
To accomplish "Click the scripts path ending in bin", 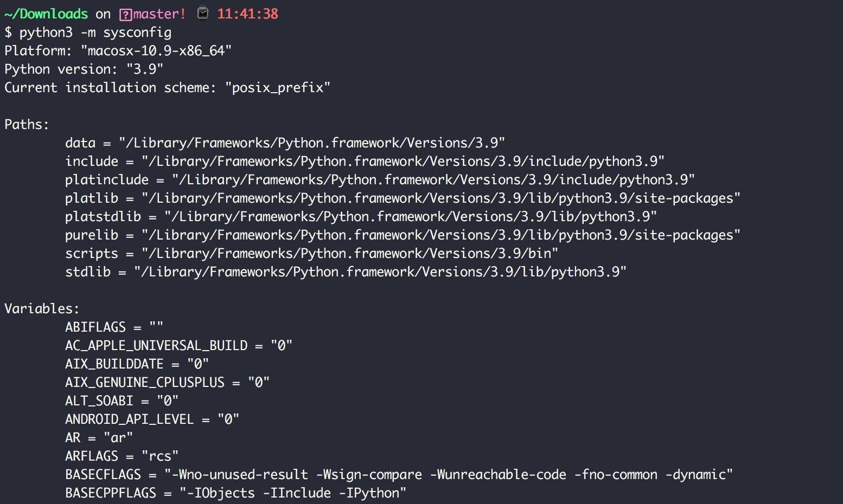I will click(350, 254).
